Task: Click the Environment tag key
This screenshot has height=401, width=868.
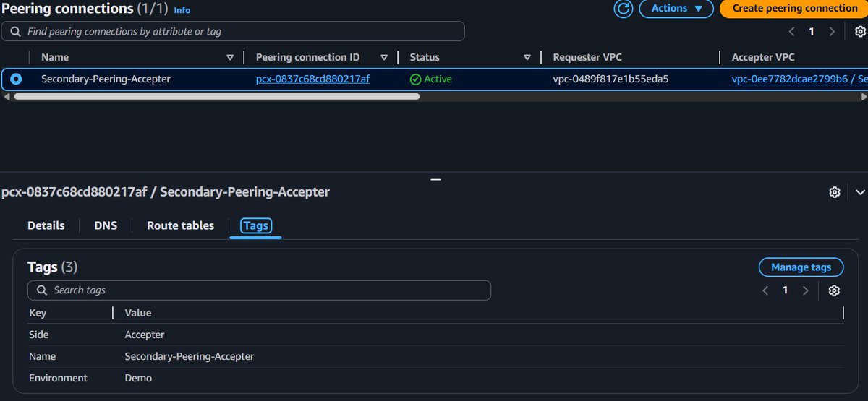Action: click(58, 378)
